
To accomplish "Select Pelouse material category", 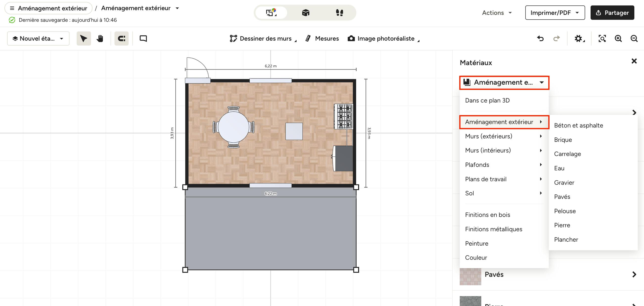I will [x=593, y=211].
